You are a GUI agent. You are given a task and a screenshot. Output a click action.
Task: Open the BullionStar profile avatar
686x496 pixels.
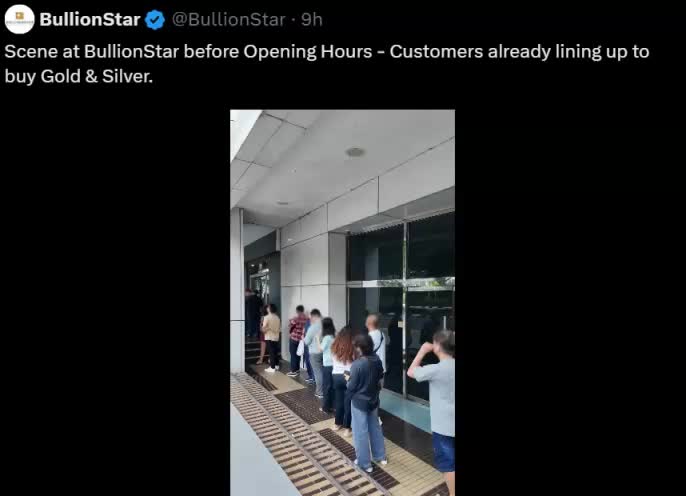tap(20, 19)
